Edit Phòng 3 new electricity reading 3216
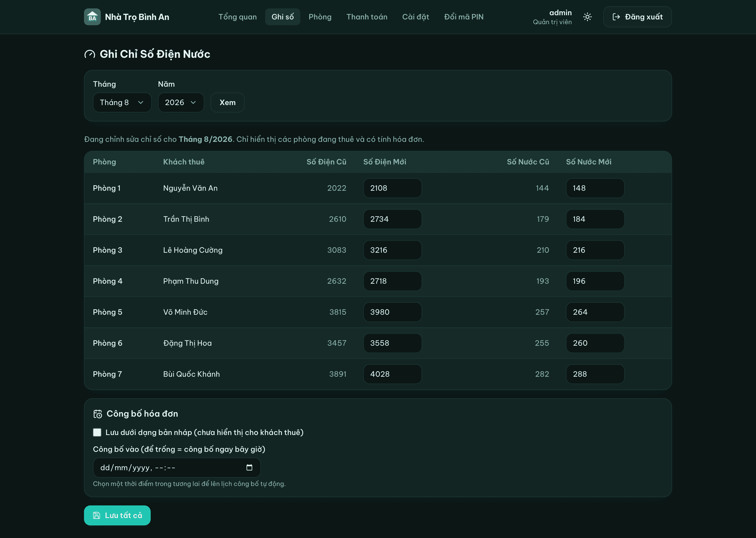 click(x=392, y=250)
